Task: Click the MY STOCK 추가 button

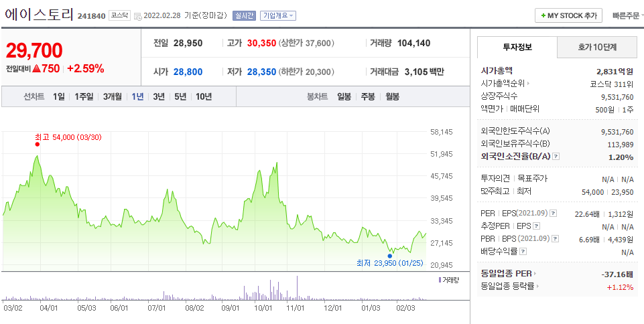Action: point(568,15)
